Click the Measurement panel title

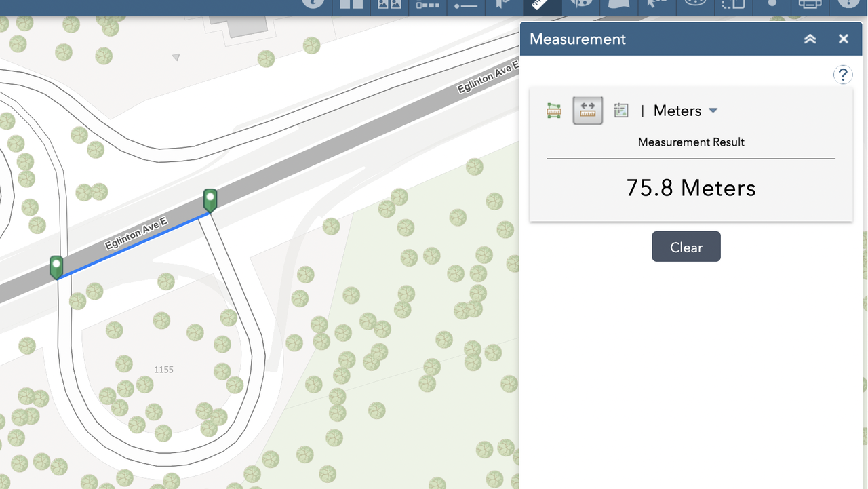[x=577, y=39]
